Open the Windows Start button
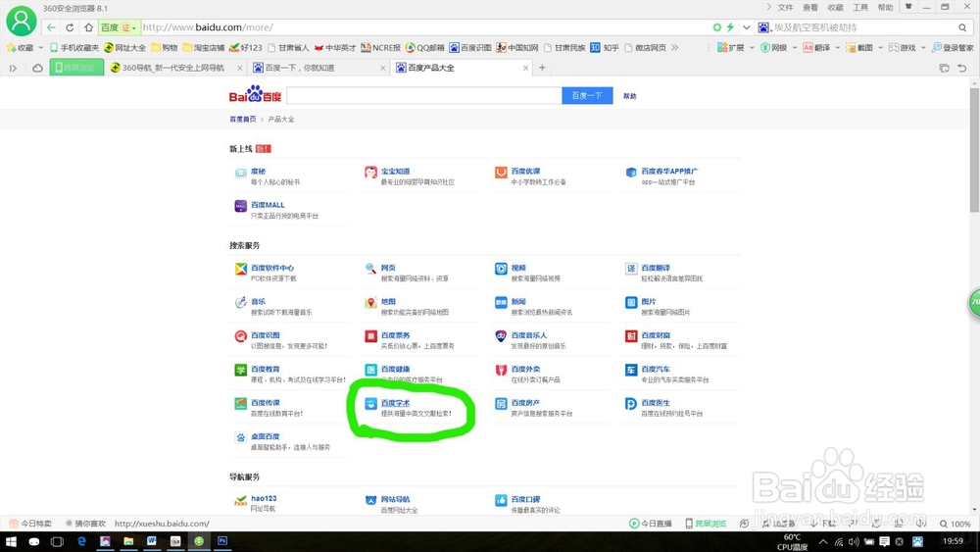Screen dimensions: 980x552 tap(11, 541)
